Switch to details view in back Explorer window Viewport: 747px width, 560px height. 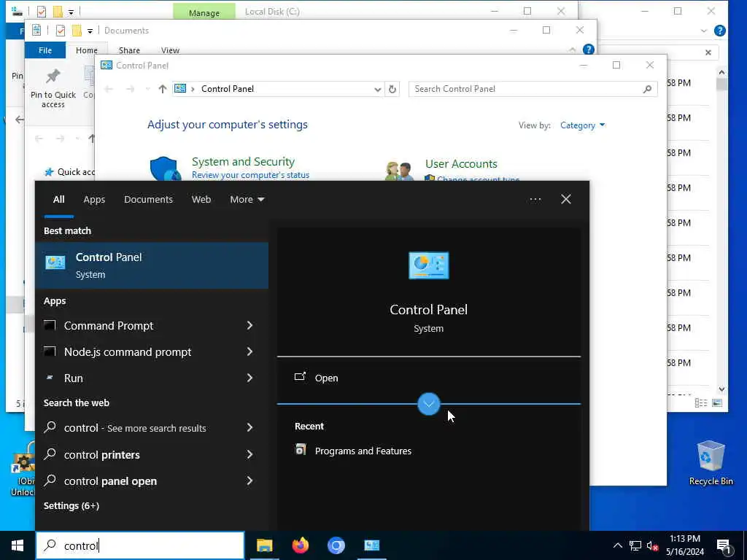[700, 403]
